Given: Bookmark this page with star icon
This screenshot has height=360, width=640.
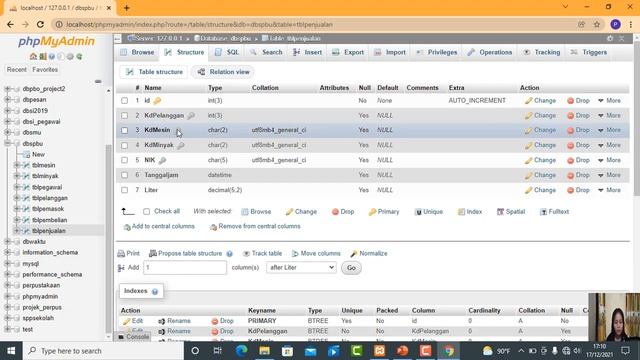Looking at the screenshot, I should pos(597,24).
